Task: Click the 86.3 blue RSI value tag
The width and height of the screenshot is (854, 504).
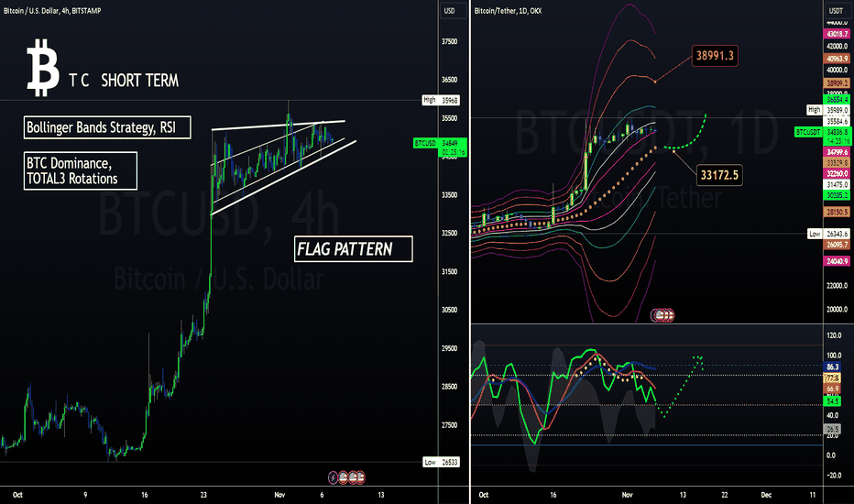Action: coord(833,367)
